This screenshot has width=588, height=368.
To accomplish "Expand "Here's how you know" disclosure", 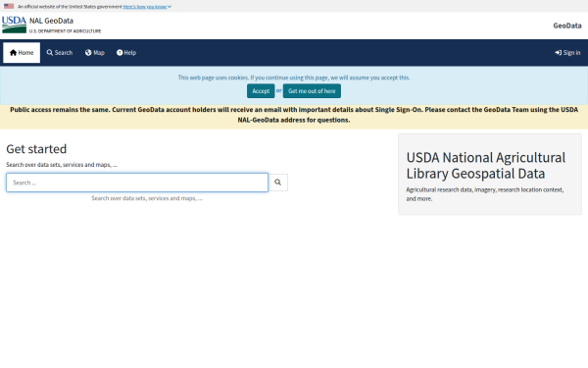I will pos(147,7).
